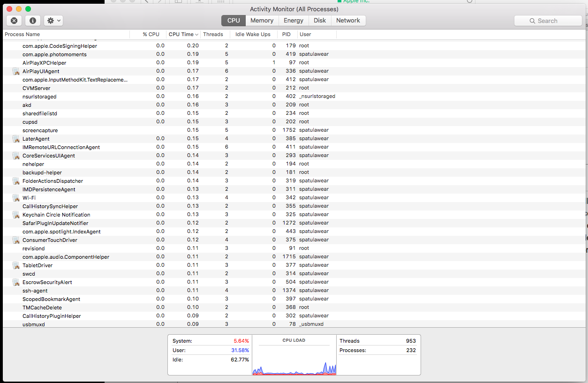Click the User 31.58% value

(x=240, y=350)
